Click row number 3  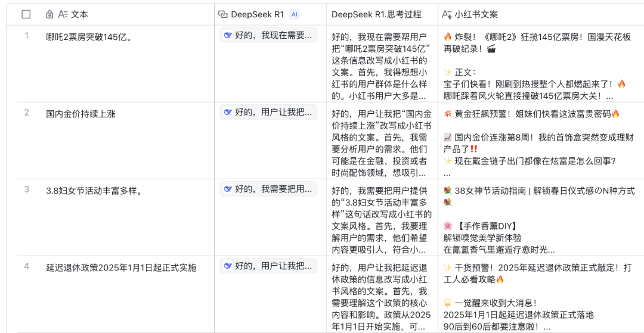27,189
